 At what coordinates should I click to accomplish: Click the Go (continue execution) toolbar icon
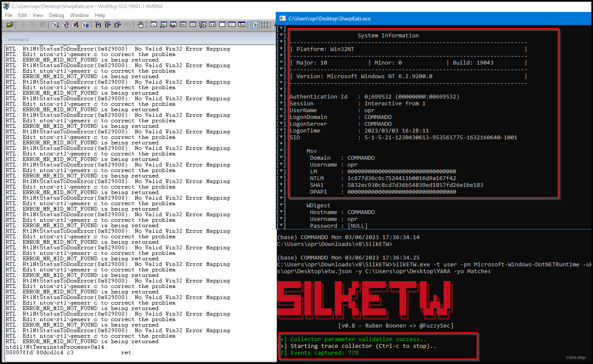coord(56,25)
